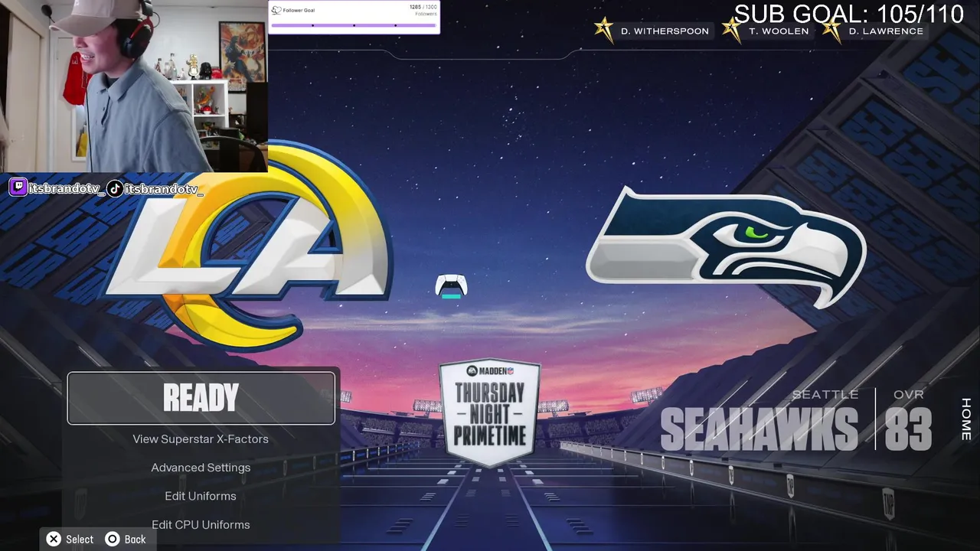Click the SEATTLE city label
980x551 pixels.
[825, 395]
